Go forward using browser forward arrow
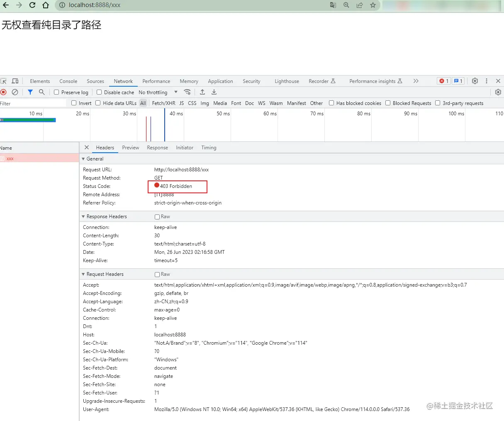The width and height of the screenshot is (504, 421). point(19,5)
